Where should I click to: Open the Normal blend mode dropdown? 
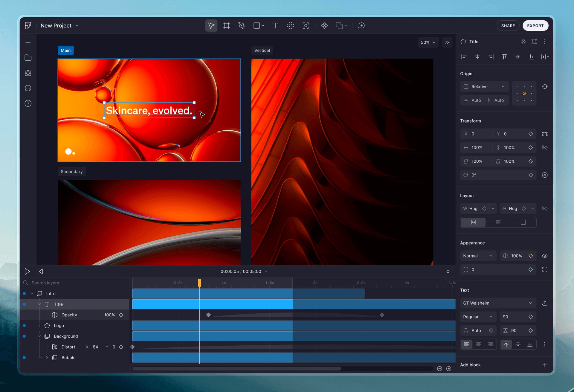pos(478,256)
